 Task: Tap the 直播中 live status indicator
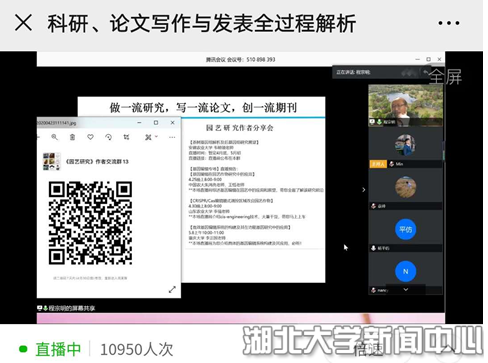tap(50, 349)
